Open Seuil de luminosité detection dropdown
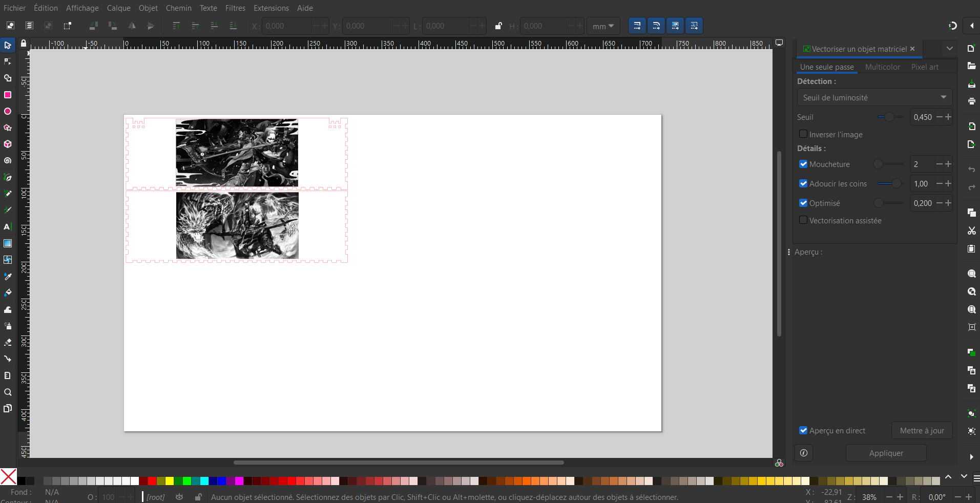The height and width of the screenshot is (503, 980). point(874,97)
